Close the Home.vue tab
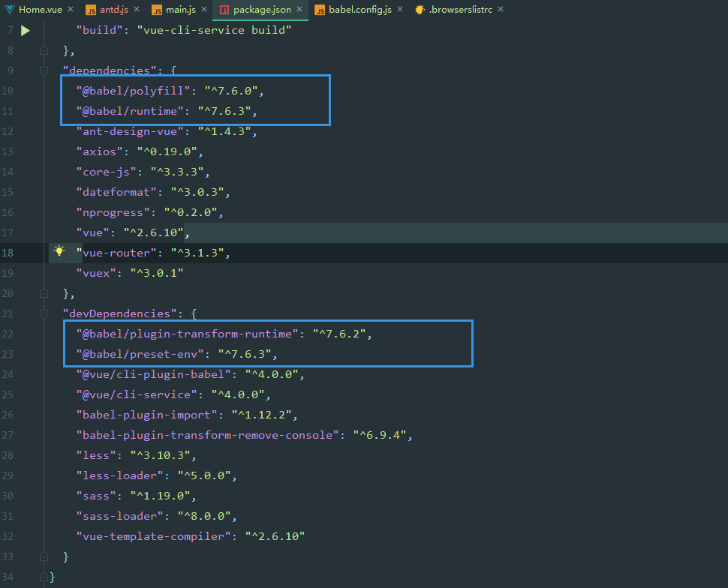 (x=71, y=9)
